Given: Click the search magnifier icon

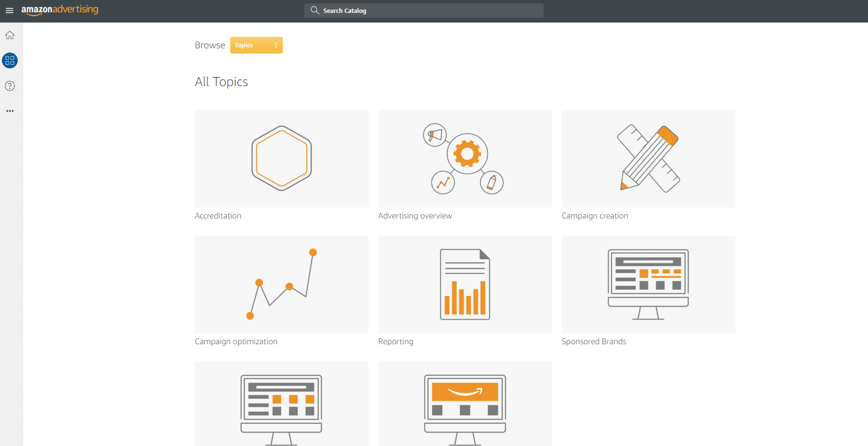Looking at the screenshot, I should [314, 11].
